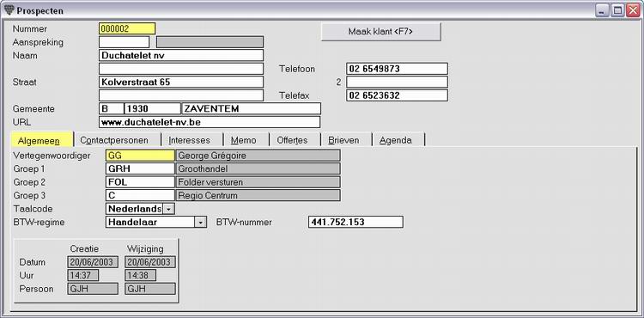Click the grey Aanspreking description field
The height and width of the screenshot is (318, 644).
pyautogui.click(x=210, y=42)
